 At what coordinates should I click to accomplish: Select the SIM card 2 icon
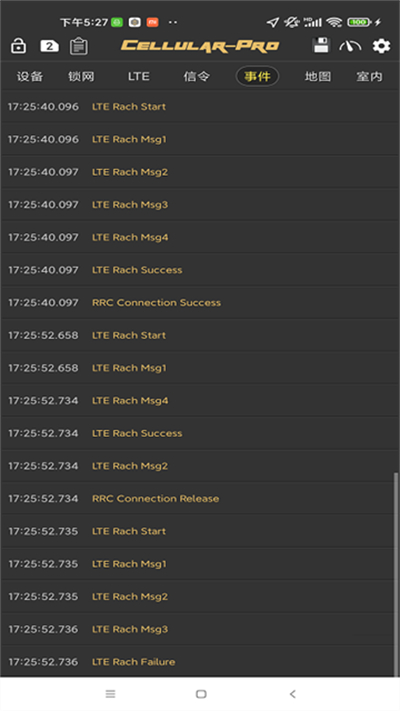click(49, 46)
